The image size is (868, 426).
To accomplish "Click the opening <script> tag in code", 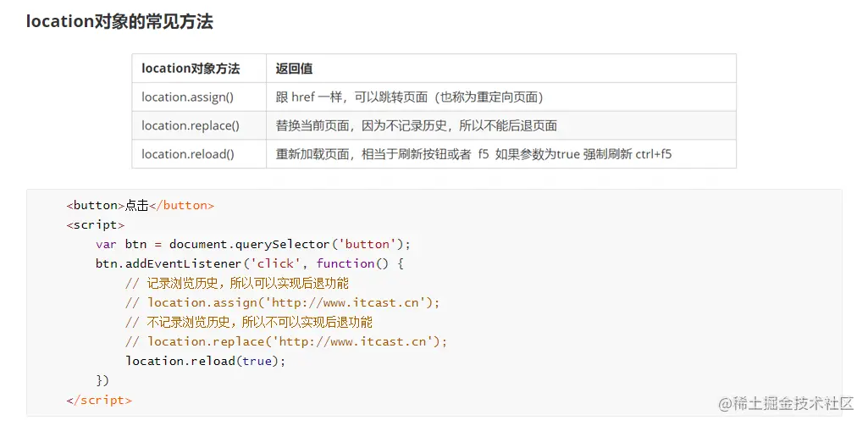I will click(96, 224).
